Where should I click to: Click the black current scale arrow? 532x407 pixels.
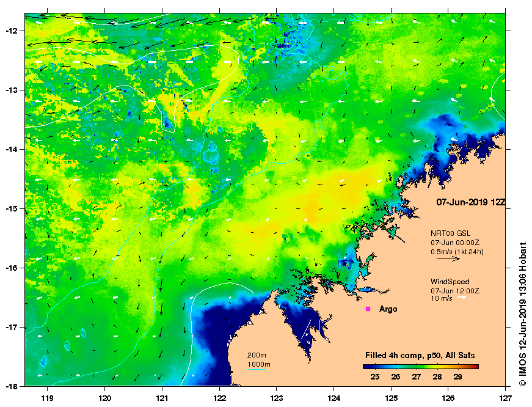448,258
